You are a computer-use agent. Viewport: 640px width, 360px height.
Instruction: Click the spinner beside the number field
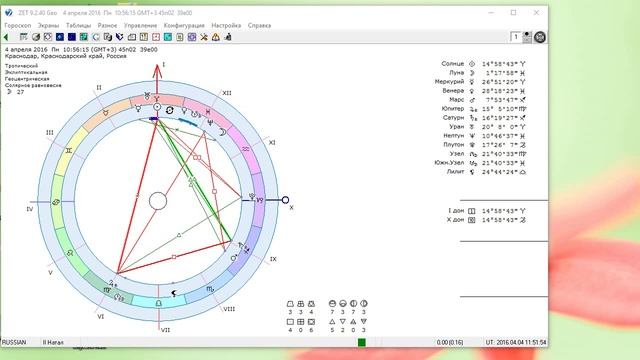pos(527,37)
